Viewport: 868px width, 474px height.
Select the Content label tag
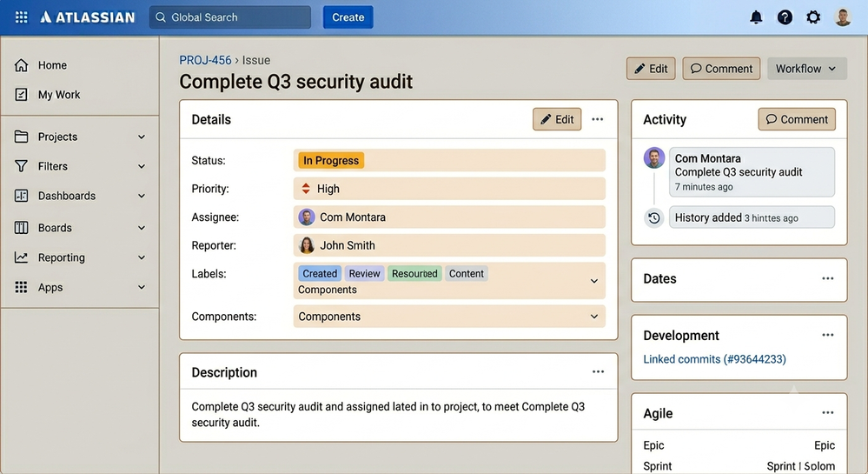coord(466,273)
